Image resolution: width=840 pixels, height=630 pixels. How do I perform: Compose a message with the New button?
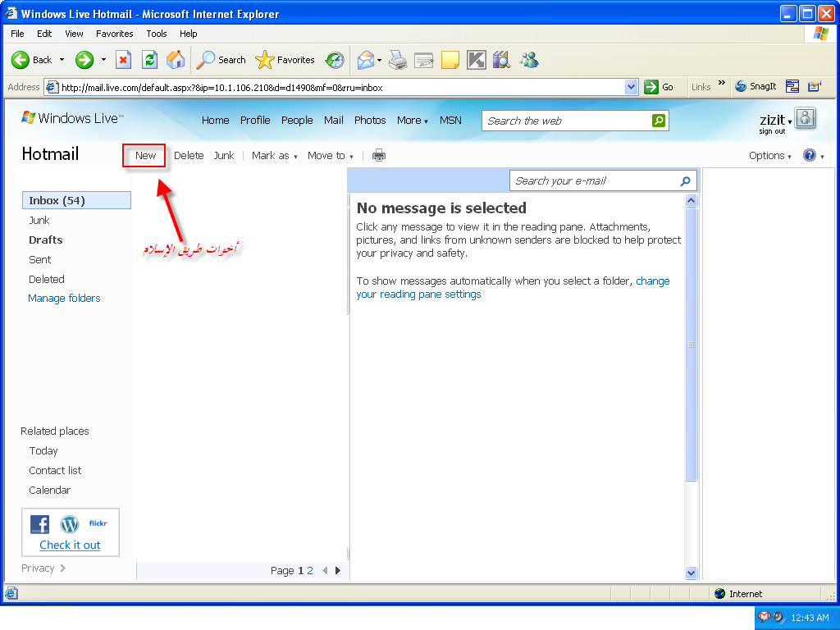pyautogui.click(x=145, y=155)
